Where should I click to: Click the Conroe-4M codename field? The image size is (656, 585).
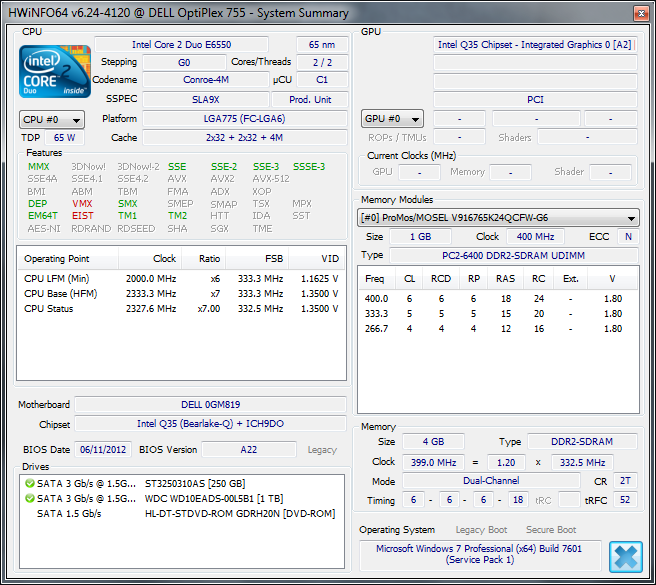pyautogui.click(x=205, y=80)
